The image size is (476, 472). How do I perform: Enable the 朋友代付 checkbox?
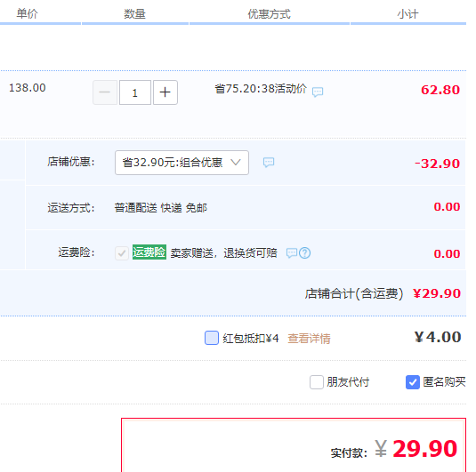click(x=317, y=382)
